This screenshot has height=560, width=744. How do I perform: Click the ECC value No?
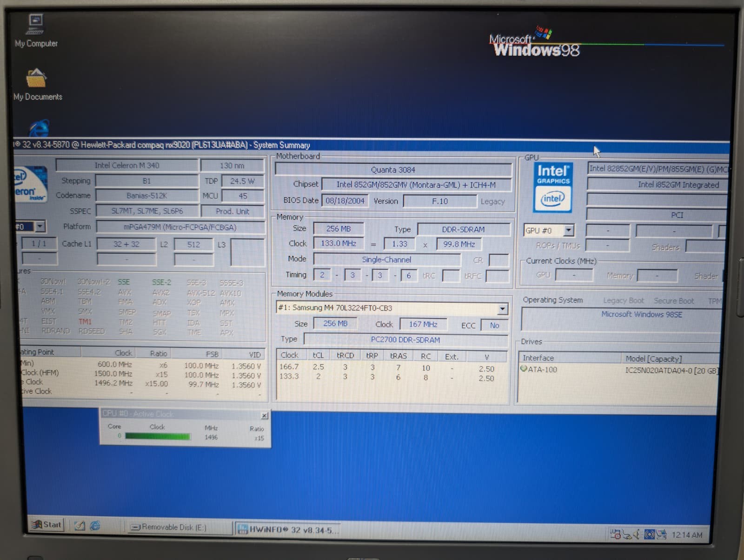(x=494, y=325)
